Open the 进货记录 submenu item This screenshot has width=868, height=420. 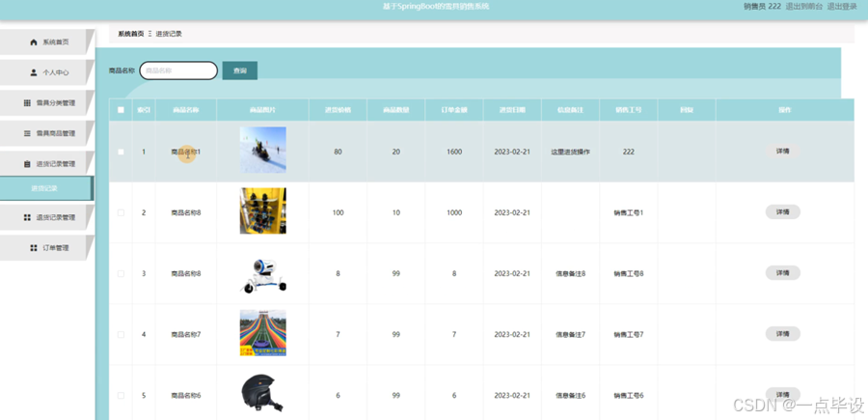point(45,188)
